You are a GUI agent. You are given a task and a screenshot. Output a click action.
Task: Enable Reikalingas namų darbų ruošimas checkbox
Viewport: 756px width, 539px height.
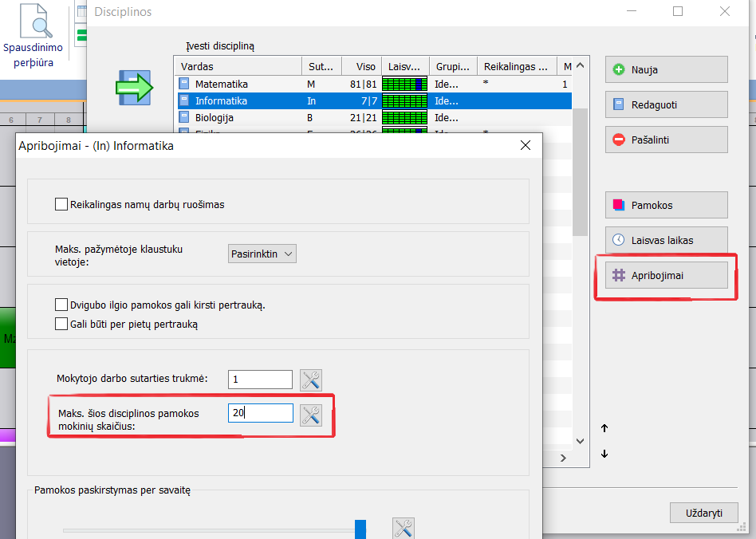(61, 204)
